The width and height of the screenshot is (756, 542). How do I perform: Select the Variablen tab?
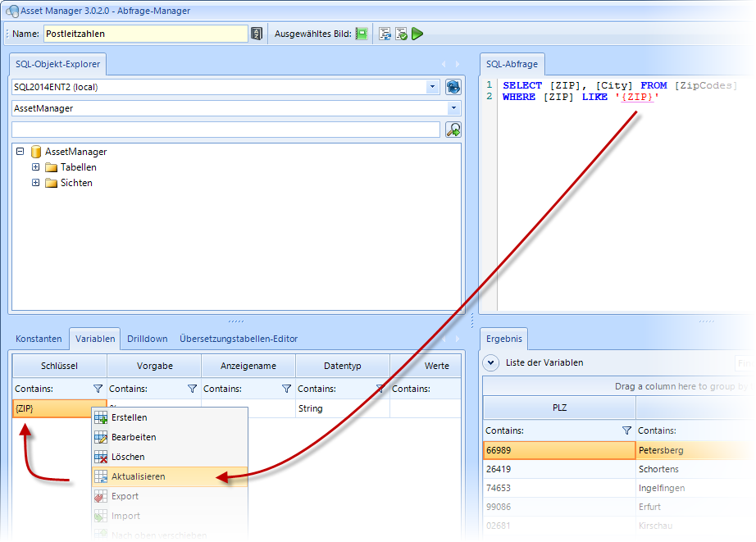[x=95, y=339]
